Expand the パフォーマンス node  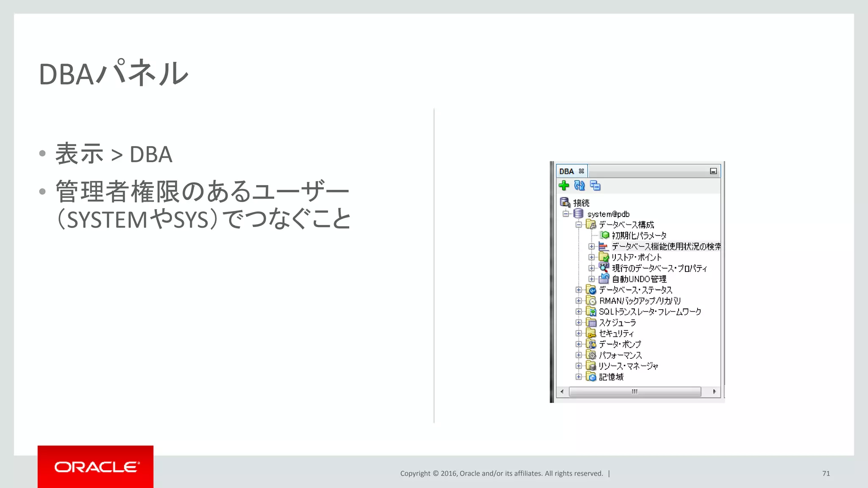[579, 355]
